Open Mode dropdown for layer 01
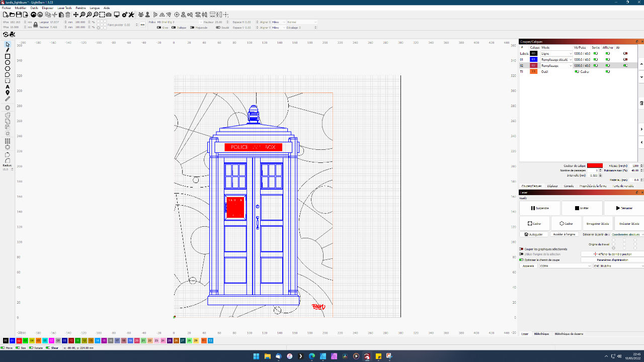Image resolution: width=644 pixels, height=362 pixels. coord(556,59)
